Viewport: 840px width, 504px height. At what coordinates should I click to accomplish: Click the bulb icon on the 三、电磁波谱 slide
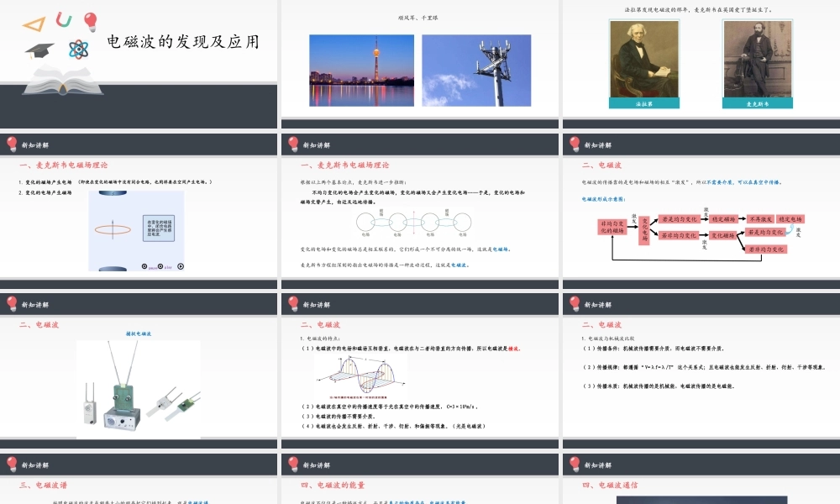[12, 465]
